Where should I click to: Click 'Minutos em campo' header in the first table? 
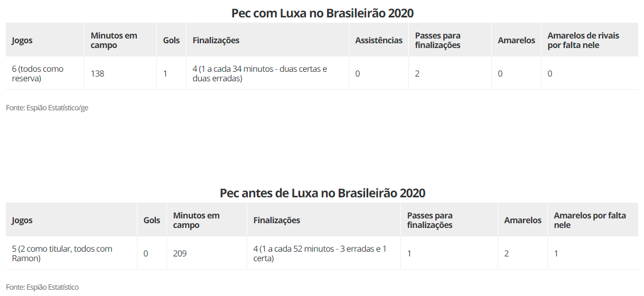[x=114, y=41]
